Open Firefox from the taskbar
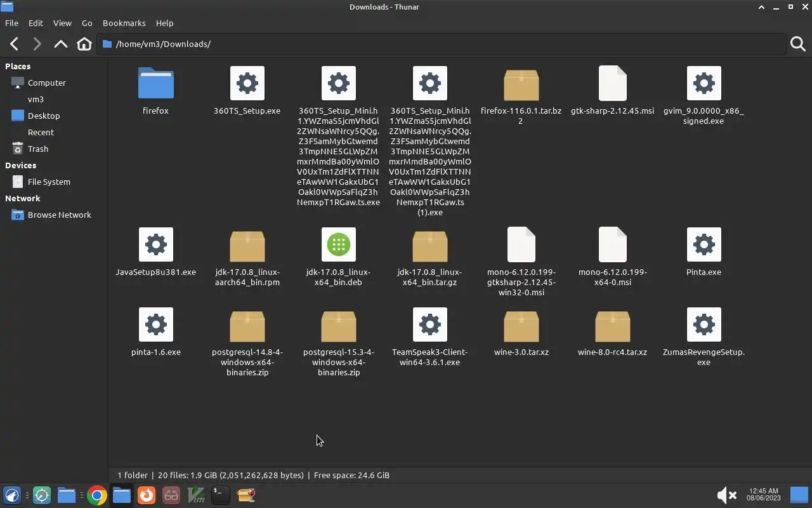The height and width of the screenshot is (508, 812). tap(147, 495)
